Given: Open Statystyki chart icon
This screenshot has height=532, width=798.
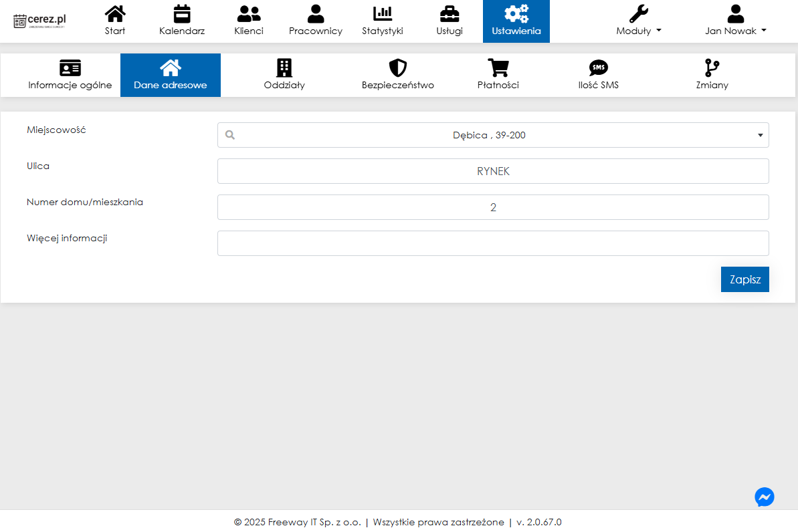Looking at the screenshot, I should pos(383,13).
